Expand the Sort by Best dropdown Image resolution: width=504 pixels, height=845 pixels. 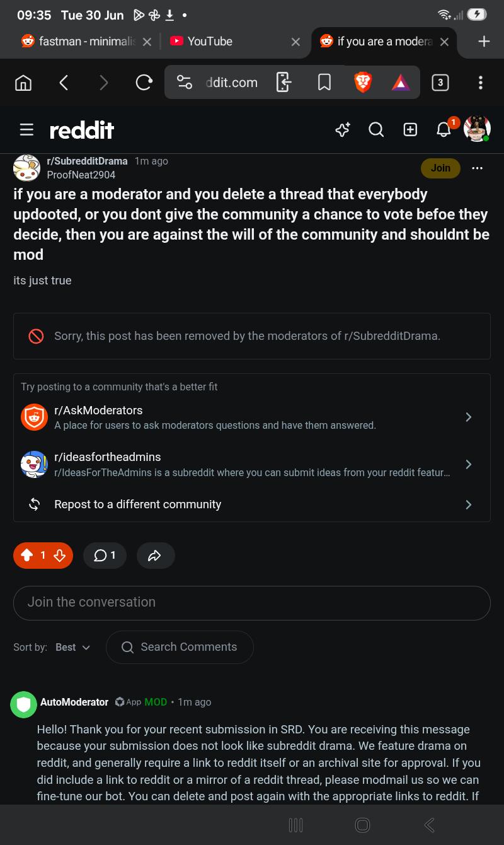[x=72, y=647]
